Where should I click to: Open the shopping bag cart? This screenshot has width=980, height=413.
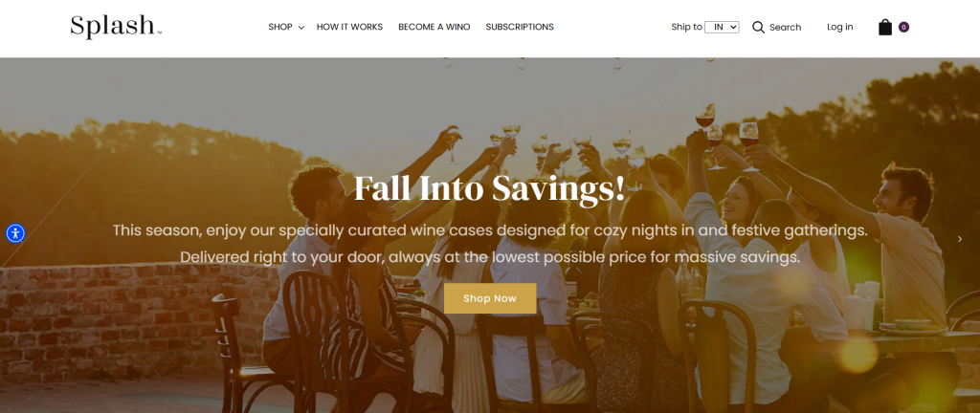coord(885,27)
